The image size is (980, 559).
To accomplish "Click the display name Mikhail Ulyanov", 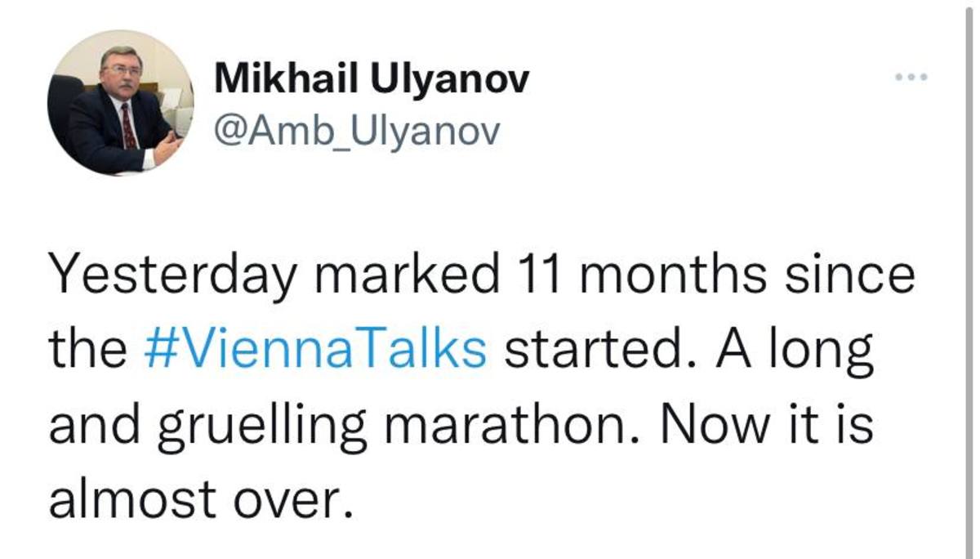I will (x=372, y=79).
